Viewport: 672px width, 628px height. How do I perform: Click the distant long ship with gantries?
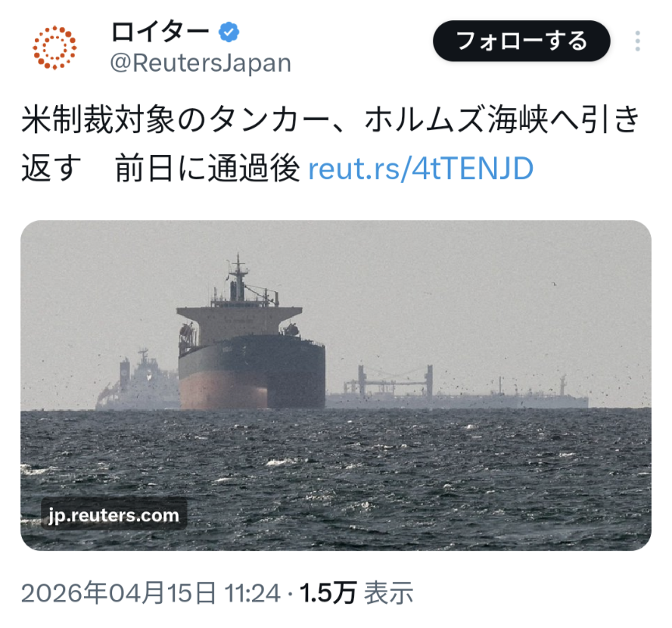point(457,388)
